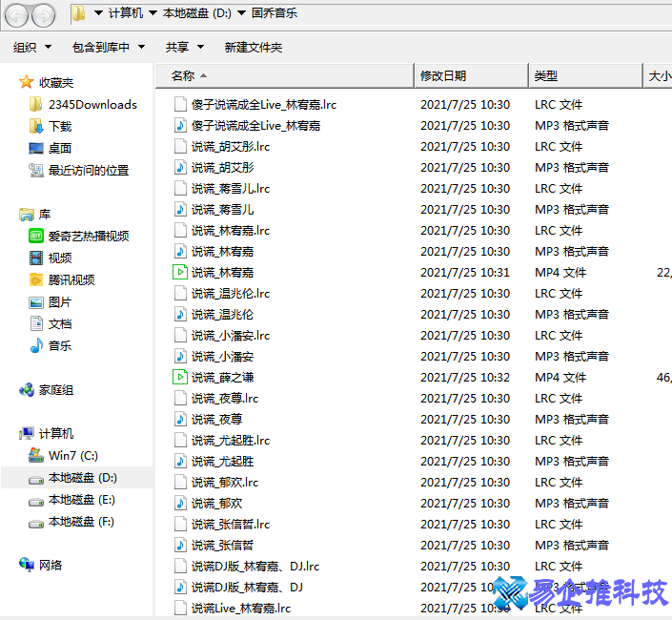Click the Forward navigation arrow button
672x620 pixels.
point(43,16)
